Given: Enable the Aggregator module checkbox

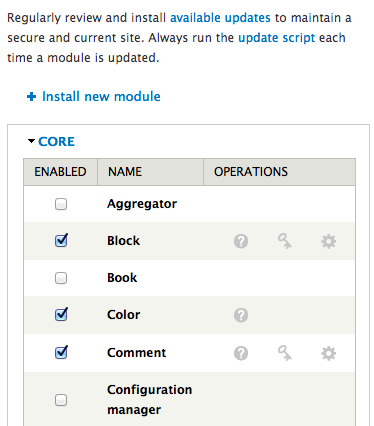Looking at the screenshot, I should point(61,204).
